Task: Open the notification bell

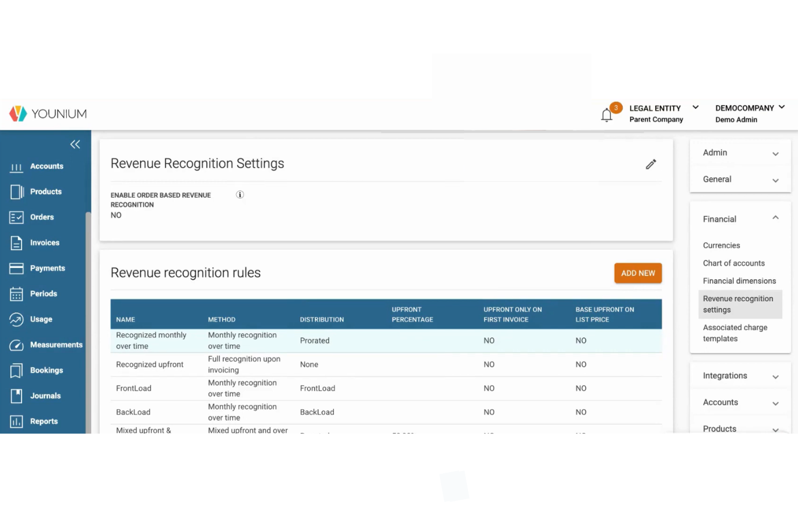Action: coord(607,114)
